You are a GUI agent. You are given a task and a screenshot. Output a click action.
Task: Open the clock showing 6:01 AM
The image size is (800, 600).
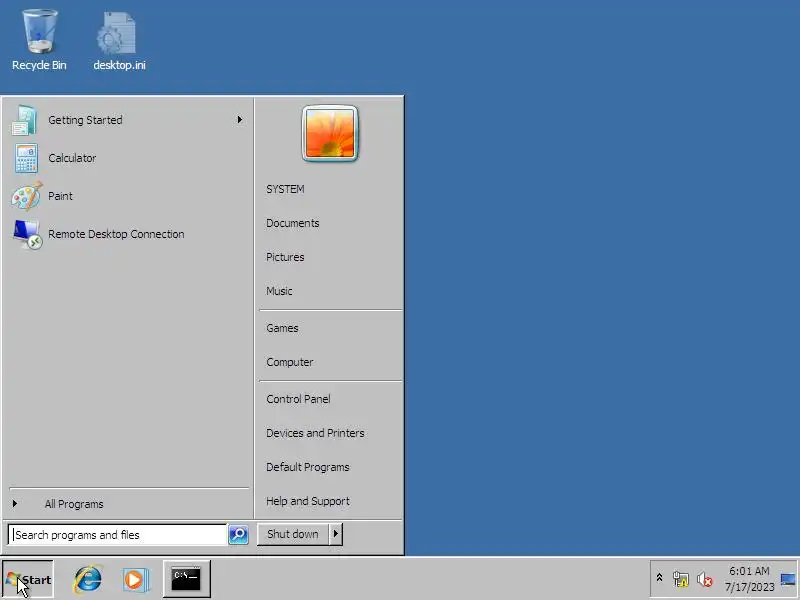tap(749, 579)
